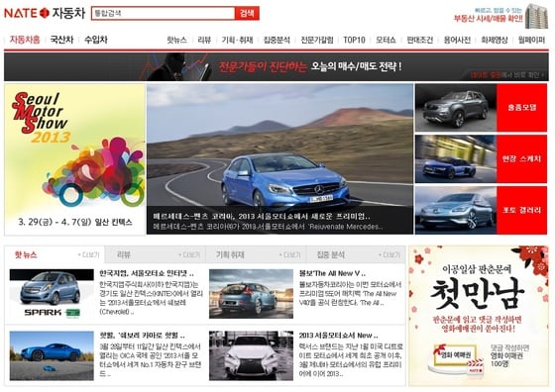Viewport: 555px width, 392px height.
Task: Open the 볼보 'The All New V..' headline
Action: coord(332,273)
